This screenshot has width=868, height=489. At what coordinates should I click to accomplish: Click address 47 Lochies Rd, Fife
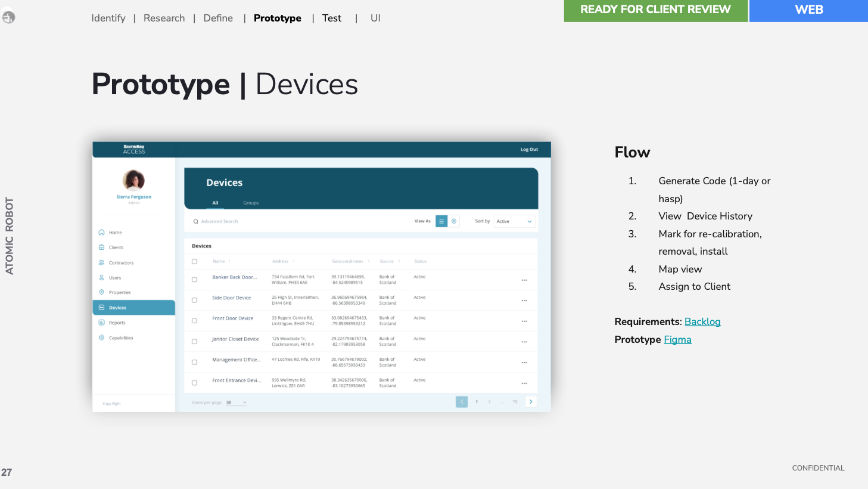click(296, 360)
